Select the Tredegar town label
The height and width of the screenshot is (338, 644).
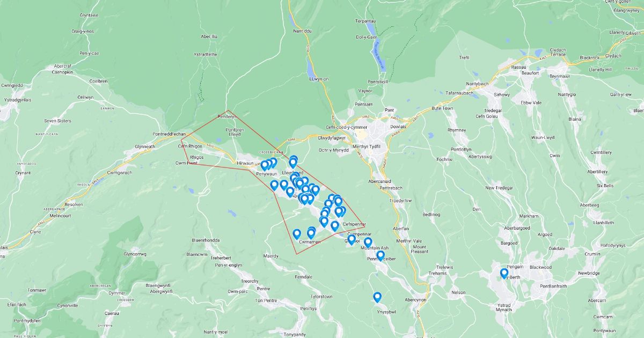click(493, 111)
